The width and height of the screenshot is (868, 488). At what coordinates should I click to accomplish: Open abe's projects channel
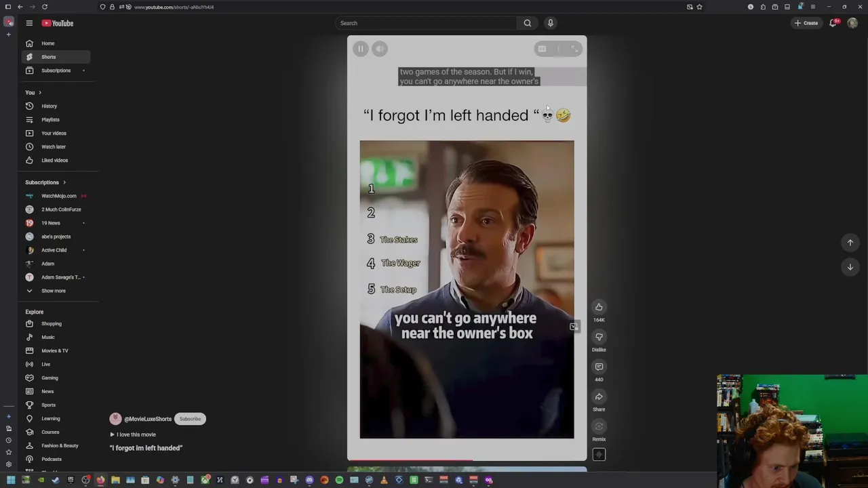(56, 237)
